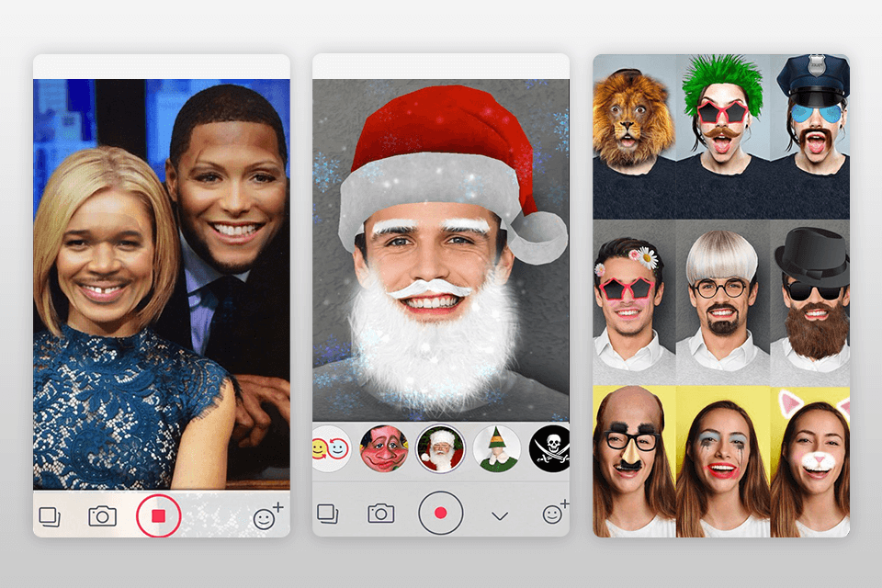Open the gallery icon in the Santa filter phone
The height and width of the screenshot is (588, 882).
click(x=329, y=514)
